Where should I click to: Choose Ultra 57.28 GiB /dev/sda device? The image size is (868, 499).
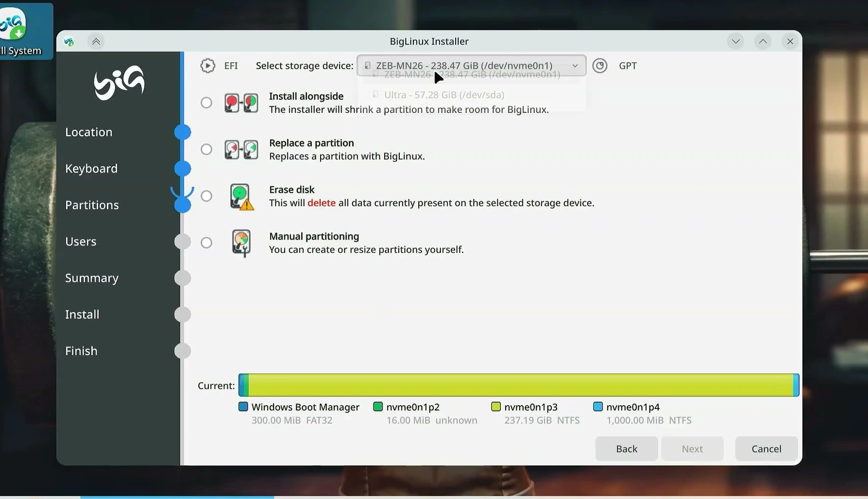471,95
